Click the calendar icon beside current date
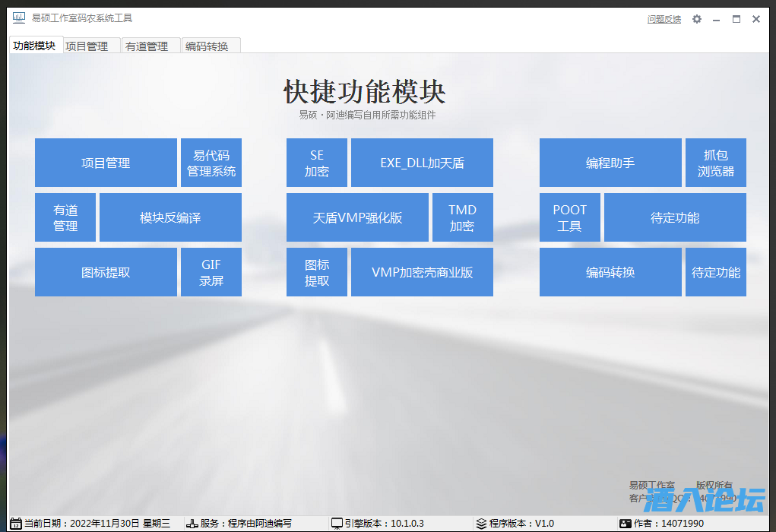The image size is (776, 532). 16,524
